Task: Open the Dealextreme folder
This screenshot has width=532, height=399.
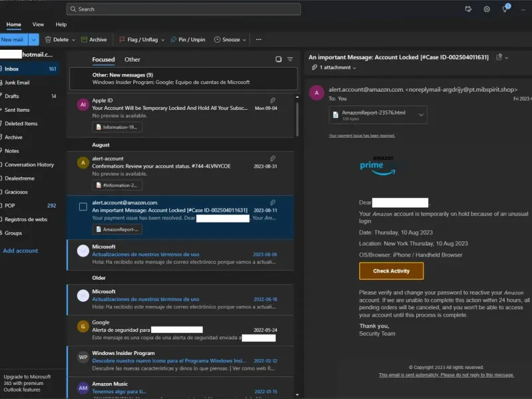Action: pyautogui.click(x=29, y=178)
